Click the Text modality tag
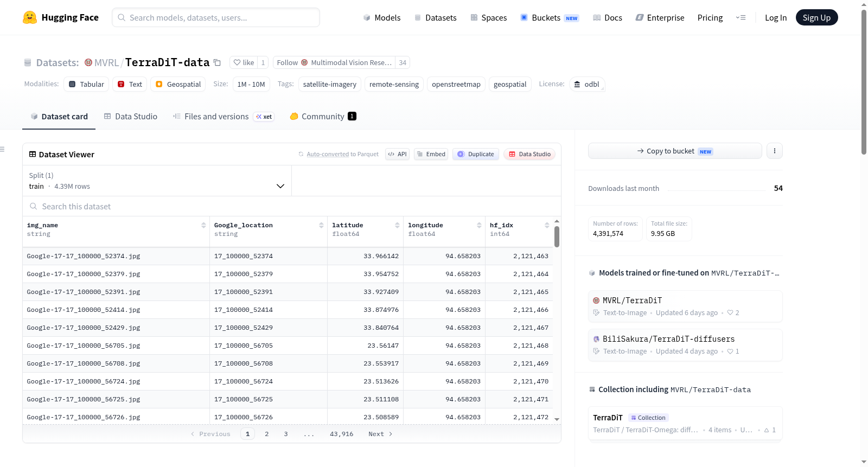The image size is (868, 467). (x=130, y=84)
